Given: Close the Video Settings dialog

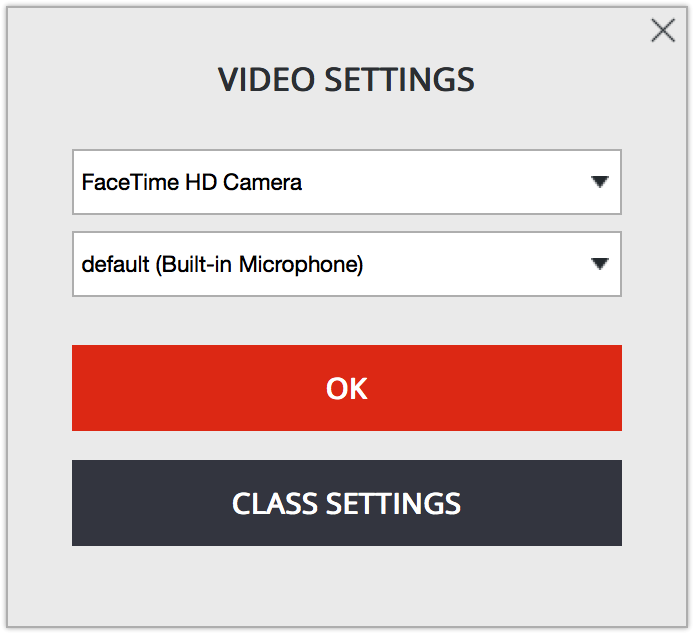Looking at the screenshot, I should 663,30.
